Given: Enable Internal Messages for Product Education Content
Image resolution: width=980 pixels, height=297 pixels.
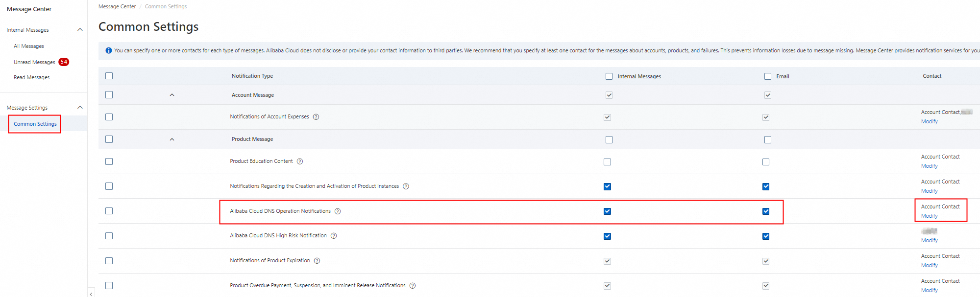Looking at the screenshot, I should pyautogui.click(x=608, y=162).
